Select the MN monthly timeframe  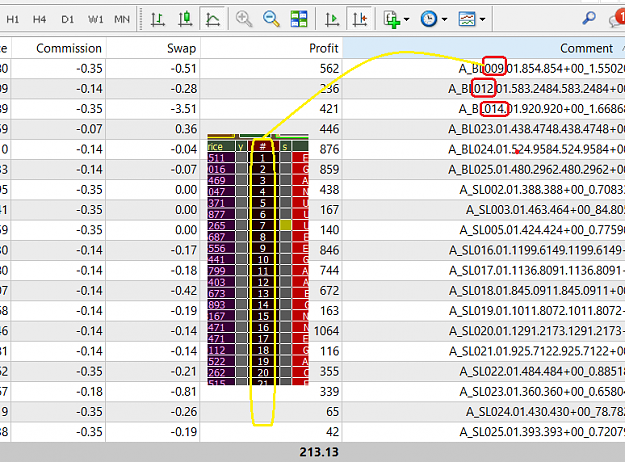point(122,19)
